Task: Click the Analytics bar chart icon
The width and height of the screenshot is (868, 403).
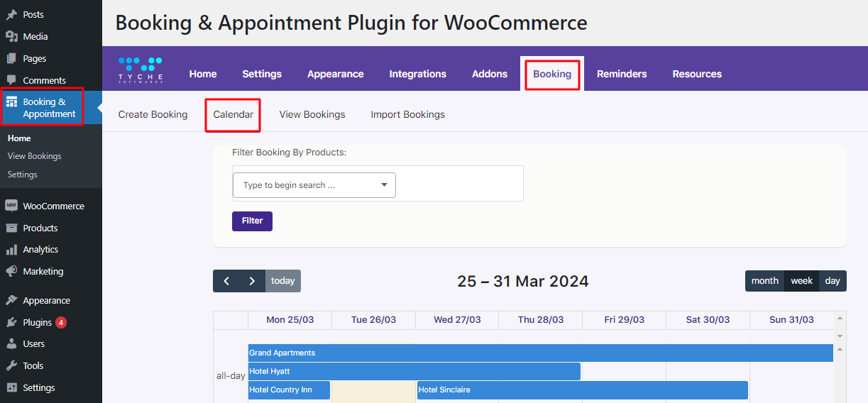Action: [x=11, y=250]
